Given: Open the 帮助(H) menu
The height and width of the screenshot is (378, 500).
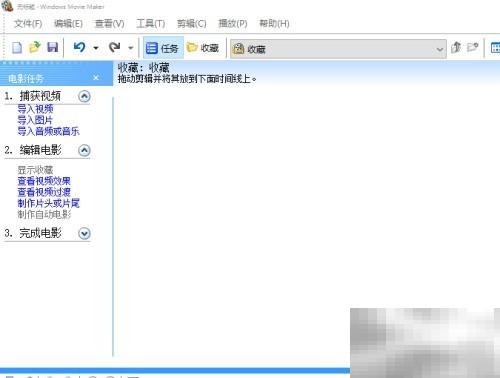Looking at the screenshot, I should pos(274,24).
